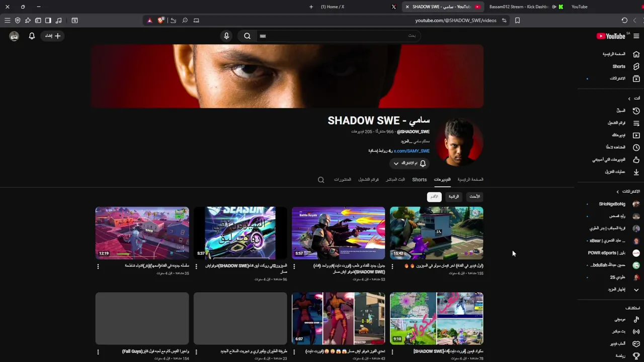This screenshot has height=362, width=644.
Task: Open options for 5:57 video
Action: click(x=294, y=266)
